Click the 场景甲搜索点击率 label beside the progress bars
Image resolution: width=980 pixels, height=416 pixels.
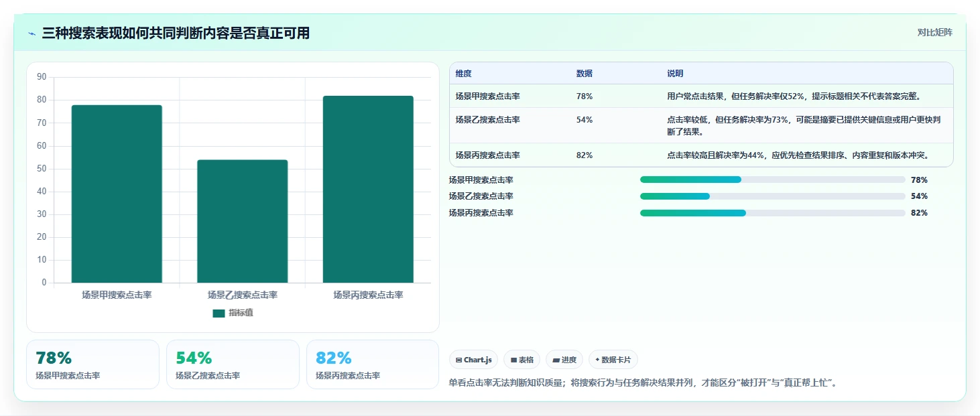tap(481, 180)
